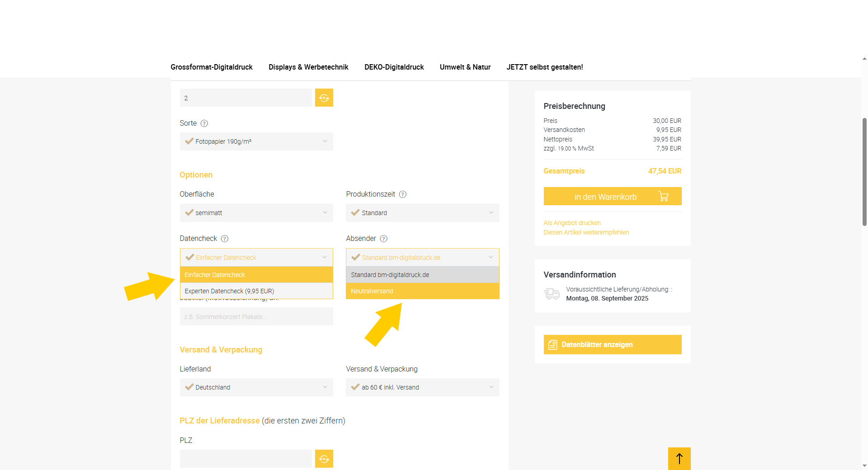The height and width of the screenshot is (470, 868).
Task: Click the Diesen Artikel weiterempfehlen link
Action: pos(586,232)
